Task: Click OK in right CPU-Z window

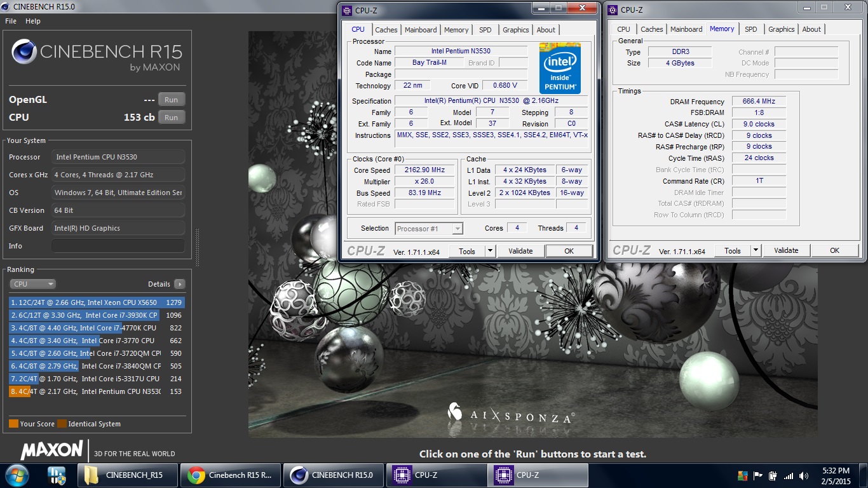Action: (834, 250)
